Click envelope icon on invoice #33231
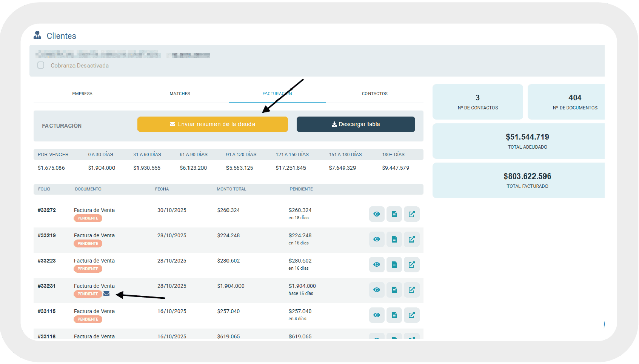639x364 pixels. point(106,294)
